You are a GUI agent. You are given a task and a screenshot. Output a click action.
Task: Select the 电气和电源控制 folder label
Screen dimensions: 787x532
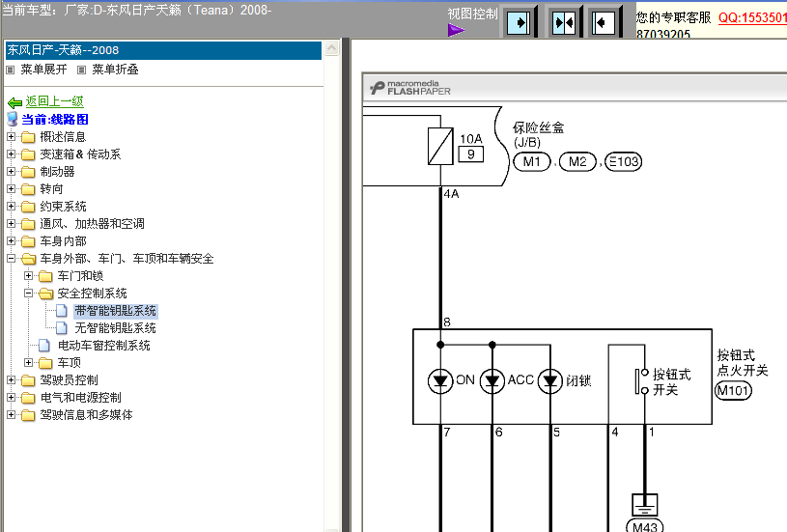(x=81, y=398)
